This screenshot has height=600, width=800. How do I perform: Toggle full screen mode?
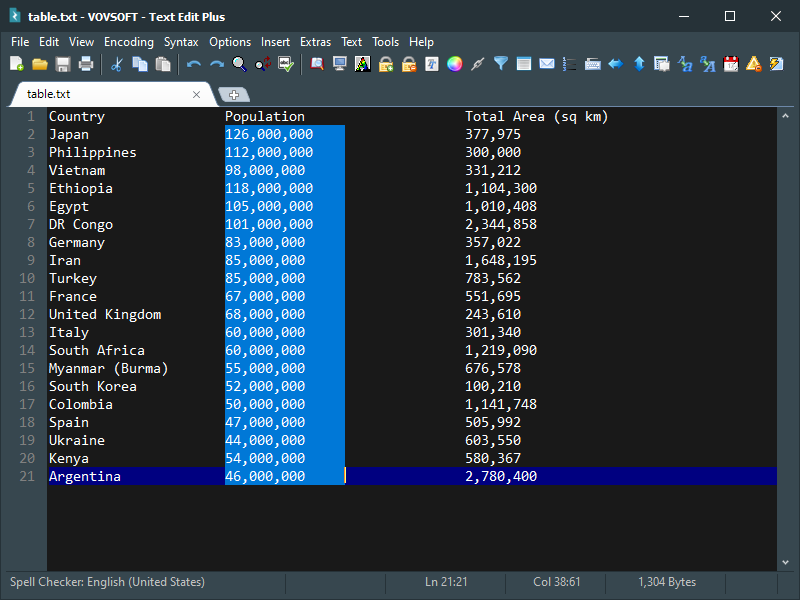[x=340, y=63]
